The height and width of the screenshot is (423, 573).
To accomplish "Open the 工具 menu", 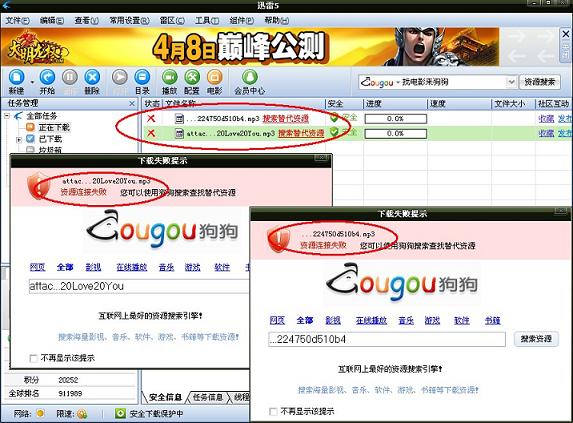I will 206,20.
